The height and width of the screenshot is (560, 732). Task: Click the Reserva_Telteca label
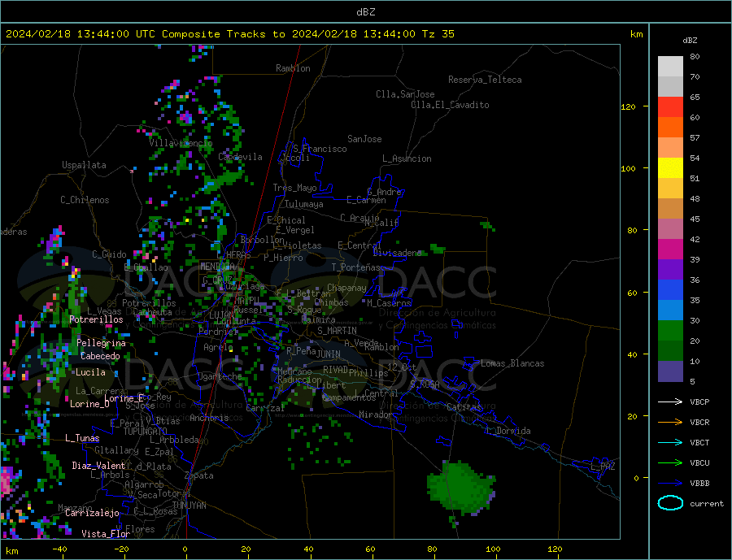[485, 80]
